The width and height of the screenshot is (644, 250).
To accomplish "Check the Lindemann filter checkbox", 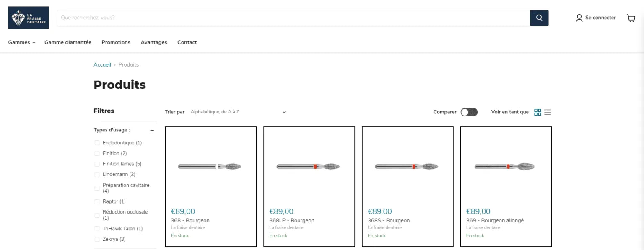I will click(x=97, y=175).
